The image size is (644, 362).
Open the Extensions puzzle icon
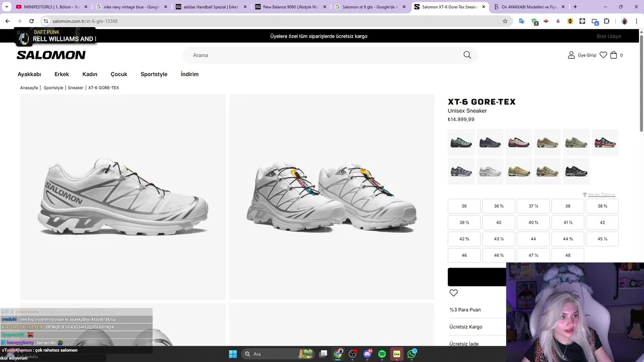607,21
